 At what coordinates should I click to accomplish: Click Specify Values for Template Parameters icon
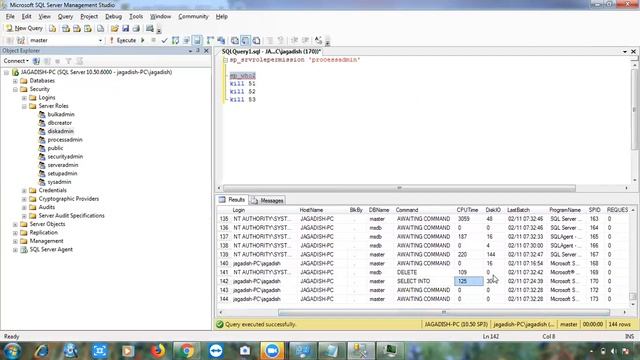(318, 40)
